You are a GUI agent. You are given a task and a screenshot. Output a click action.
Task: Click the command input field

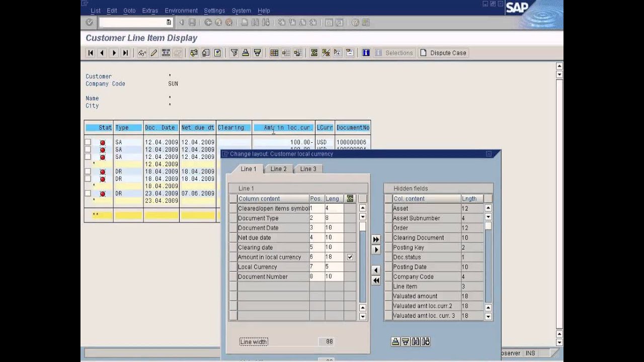point(132,23)
